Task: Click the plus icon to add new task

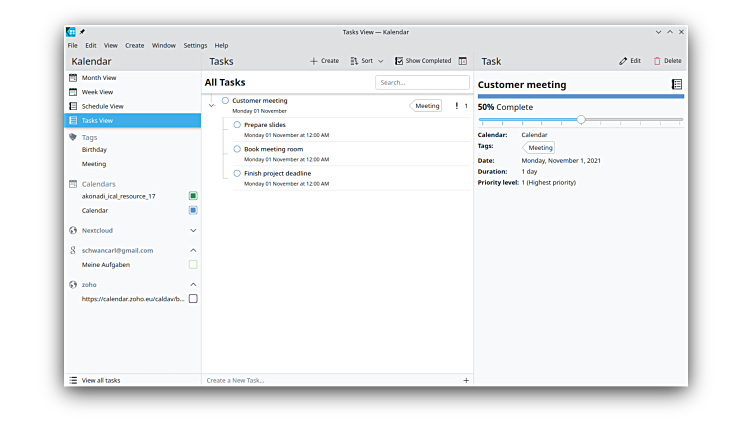Action: tap(465, 380)
